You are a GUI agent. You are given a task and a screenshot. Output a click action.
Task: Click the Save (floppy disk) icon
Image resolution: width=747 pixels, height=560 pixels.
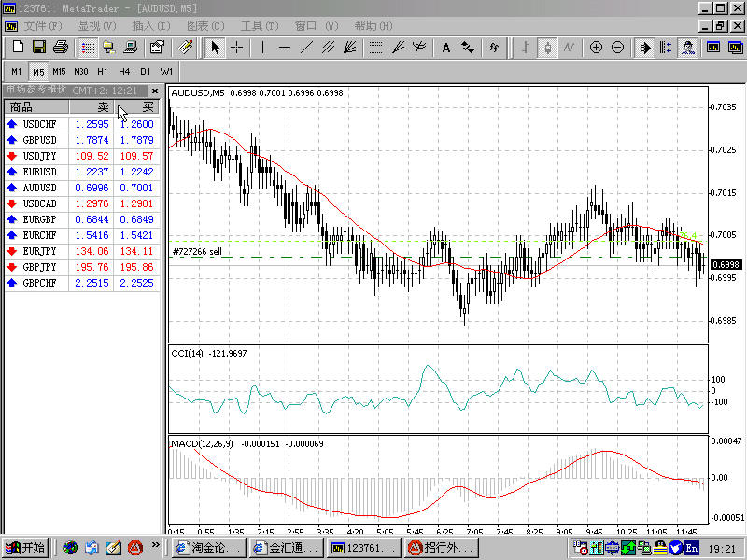[39, 48]
